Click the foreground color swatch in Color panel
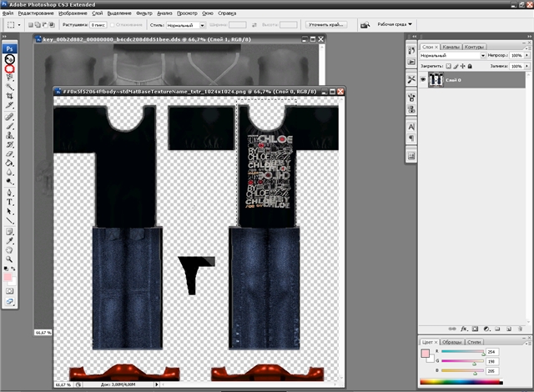The width and height of the screenshot is (534, 392). (425, 353)
